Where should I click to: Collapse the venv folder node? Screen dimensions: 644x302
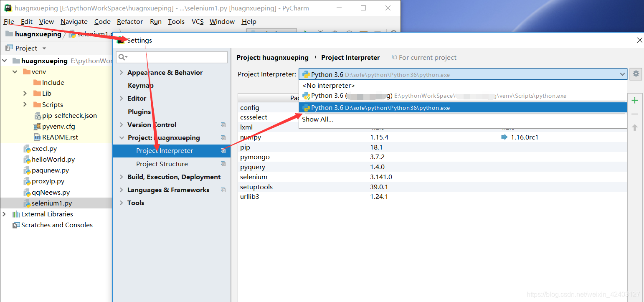click(15, 71)
